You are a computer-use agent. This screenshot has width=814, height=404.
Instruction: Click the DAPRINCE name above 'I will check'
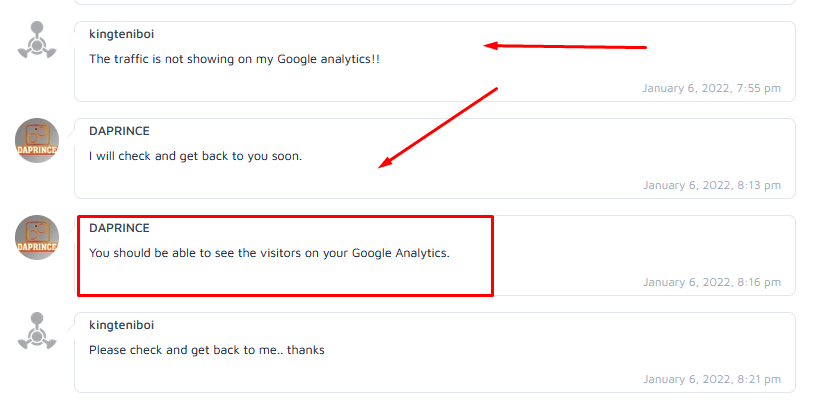click(x=119, y=131)
